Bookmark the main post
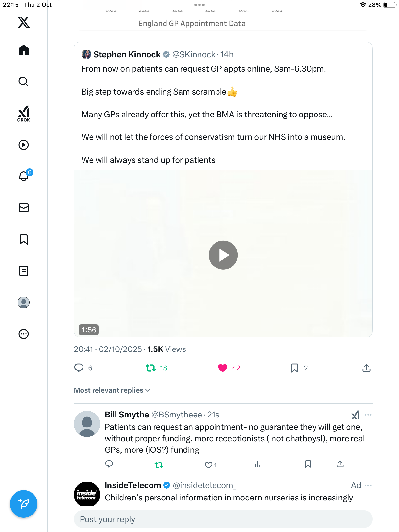Image resolution: width=399 pixels, height=532 pixels. click(295, 368)
